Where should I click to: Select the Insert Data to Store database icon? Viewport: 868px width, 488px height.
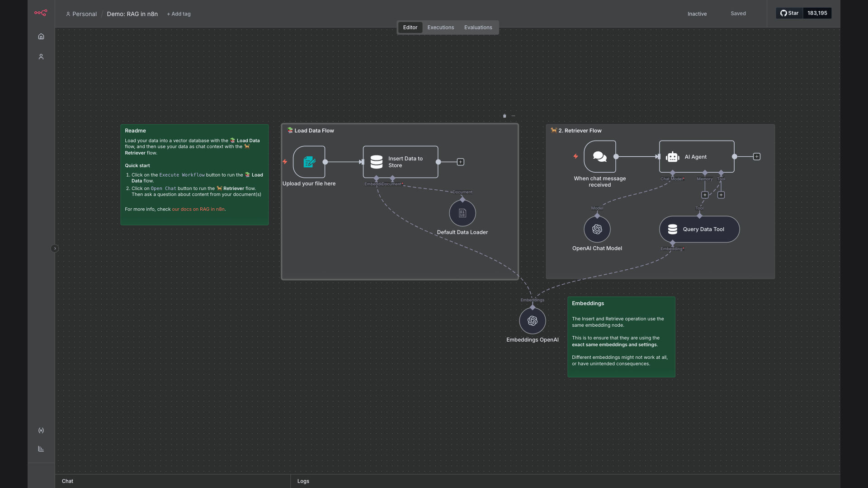point(377,162)
